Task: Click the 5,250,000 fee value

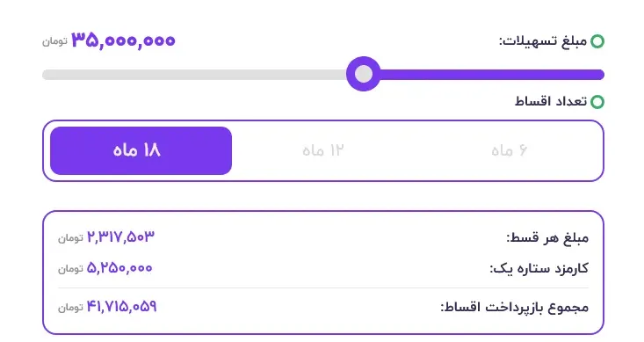Action: click(x=119, y=268)
